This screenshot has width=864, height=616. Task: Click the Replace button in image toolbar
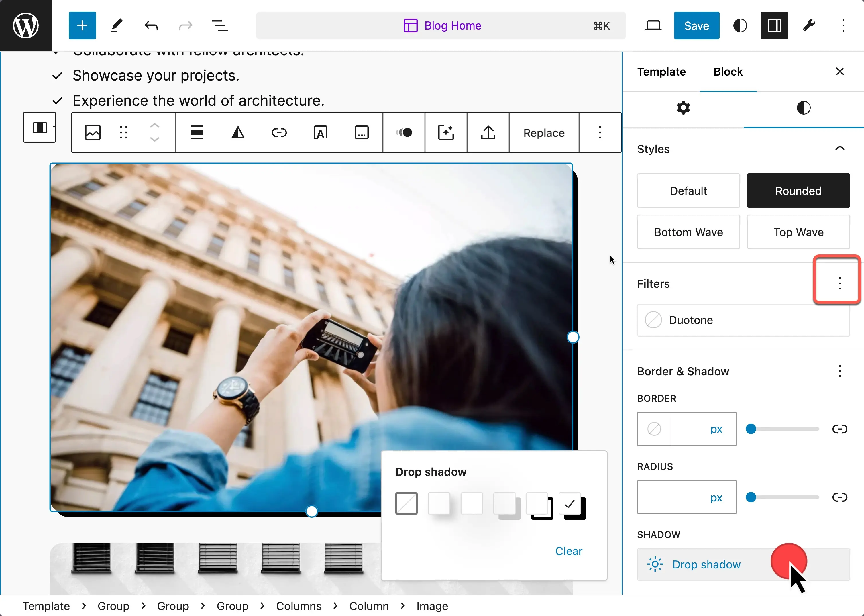pyautogui.click(x=544, y=133)
